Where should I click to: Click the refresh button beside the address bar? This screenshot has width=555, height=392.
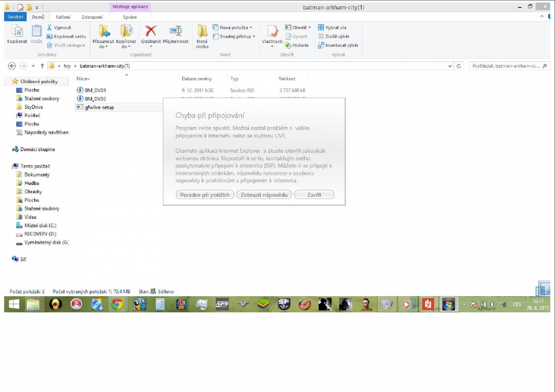[459, 66]
